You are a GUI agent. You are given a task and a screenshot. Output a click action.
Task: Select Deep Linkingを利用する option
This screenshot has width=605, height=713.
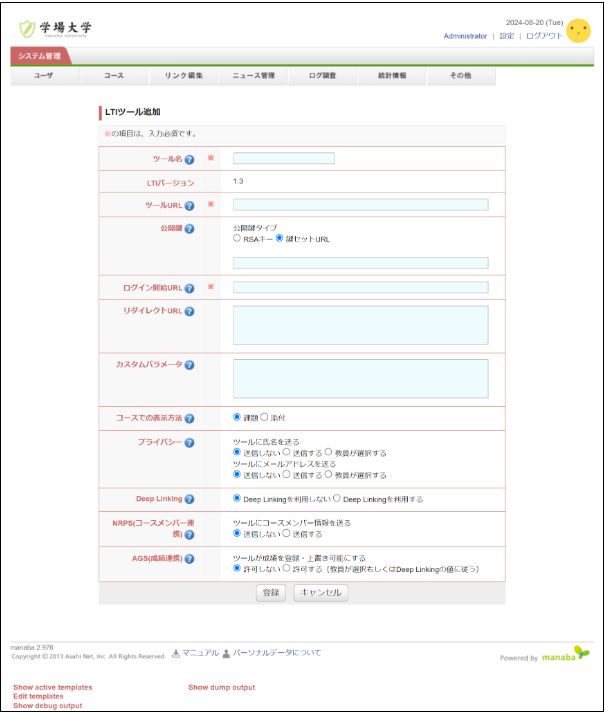coord(337,498)
